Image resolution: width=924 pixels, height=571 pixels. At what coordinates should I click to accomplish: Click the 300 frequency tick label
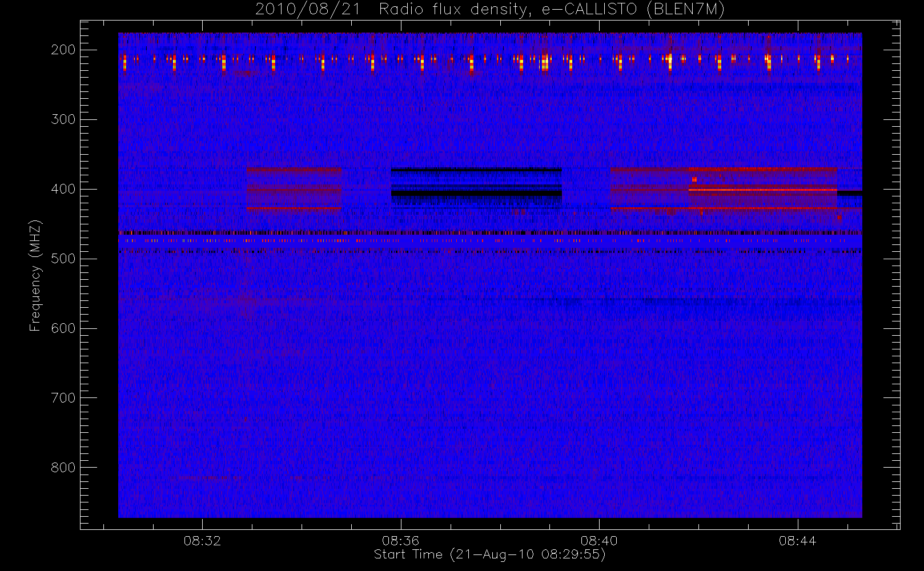tap(63, 119)
